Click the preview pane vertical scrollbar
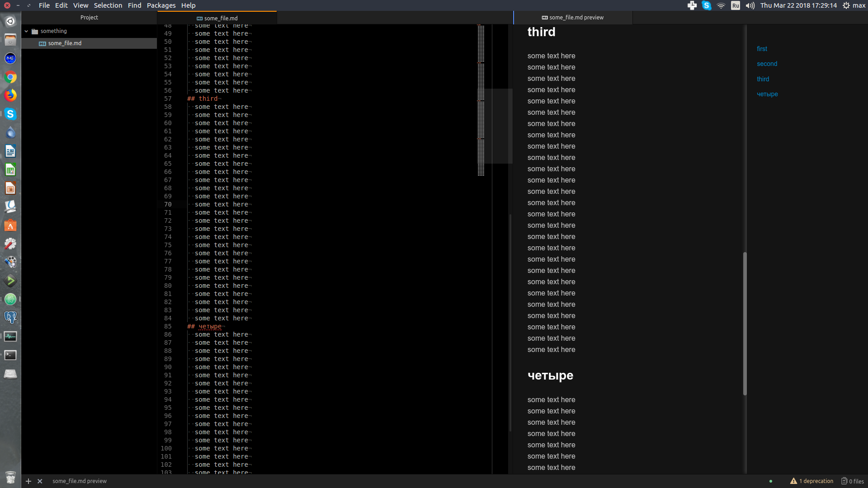 pyautogui.click(x=745, y=324)
